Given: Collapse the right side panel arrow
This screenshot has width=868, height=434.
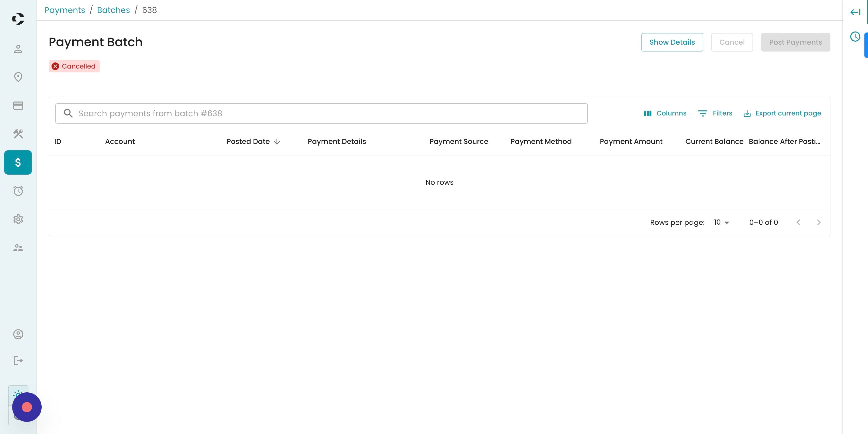Looking at the screenshot, I should pos(855,12).
